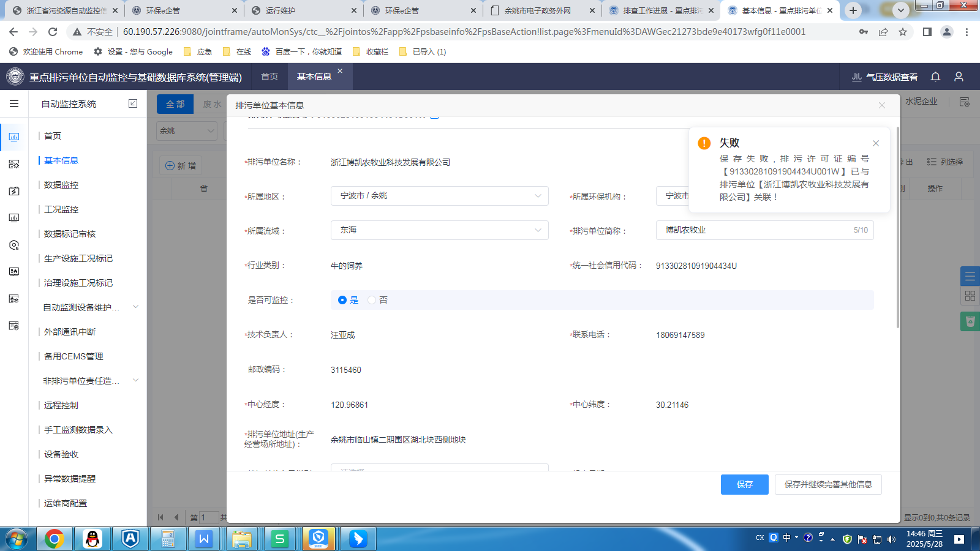The width and height of the screenshot is (980, 551).
Task: Click the 百度一下，你就知道 bookmark
Action: [x=301, y=52]
